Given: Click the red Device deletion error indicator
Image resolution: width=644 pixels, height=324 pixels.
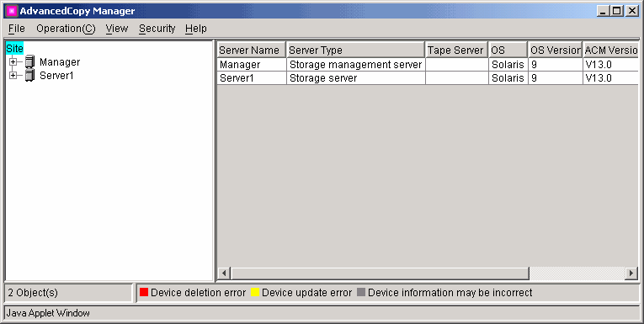Looking at the screenshot, I should click(144, 292).
